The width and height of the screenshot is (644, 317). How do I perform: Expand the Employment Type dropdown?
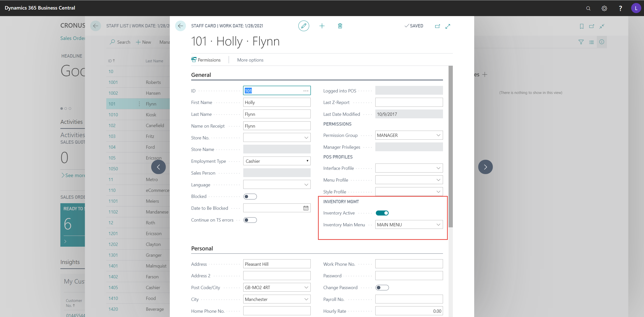pyautogui.click(x=307, y=161)
